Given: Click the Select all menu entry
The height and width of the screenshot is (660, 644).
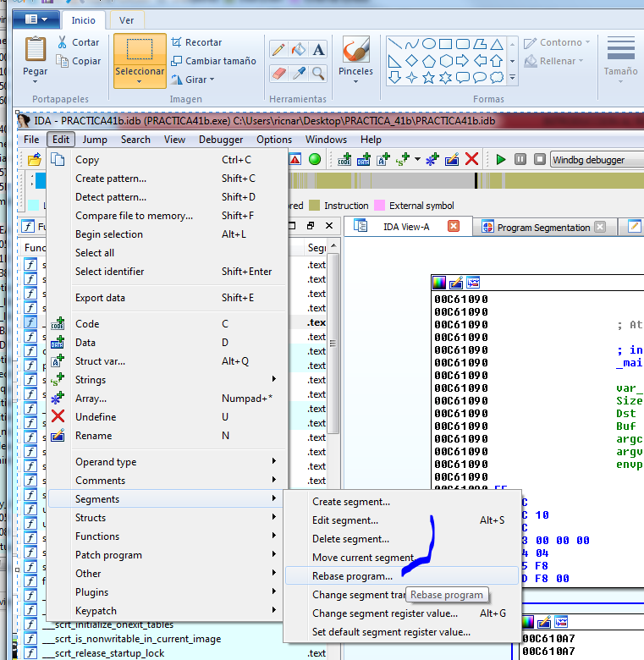Looking at the screenshot, I should click(x=95, y=253).
